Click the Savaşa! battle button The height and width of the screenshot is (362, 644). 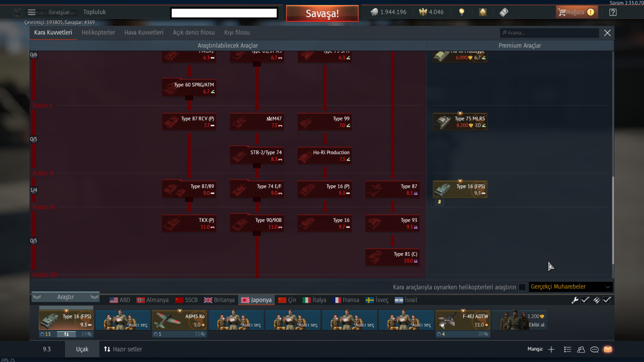(x=322, y=13)
